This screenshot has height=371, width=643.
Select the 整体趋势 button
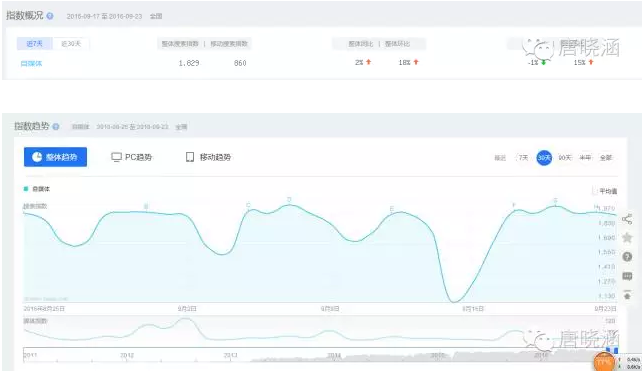click(55, 157)
